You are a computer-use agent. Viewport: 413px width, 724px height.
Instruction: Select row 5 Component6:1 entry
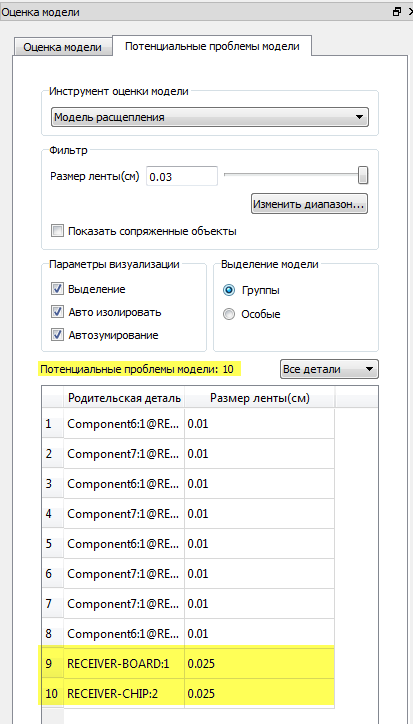tap(124, 543)
